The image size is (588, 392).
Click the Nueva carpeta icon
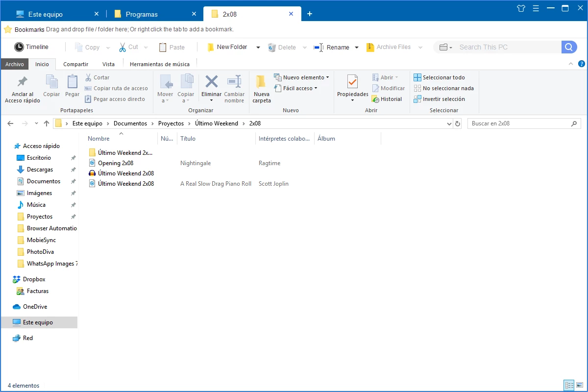pos(261,82)
